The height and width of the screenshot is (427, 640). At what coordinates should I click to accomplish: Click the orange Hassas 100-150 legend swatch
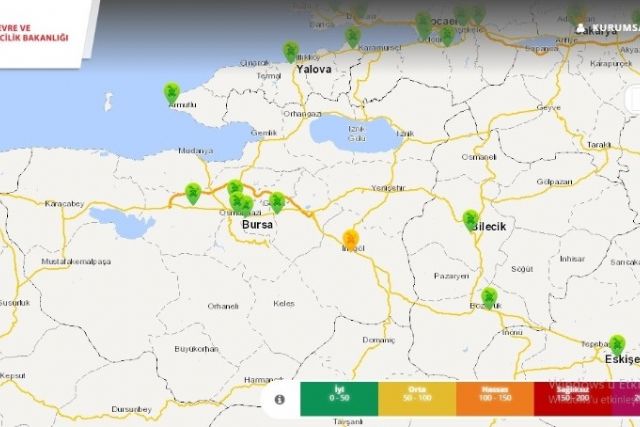point(495,399)
